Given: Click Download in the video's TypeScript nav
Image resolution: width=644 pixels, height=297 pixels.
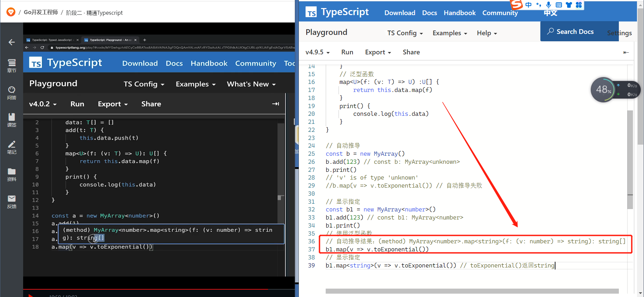Looking at the screenshot, I should click(140, 63).
